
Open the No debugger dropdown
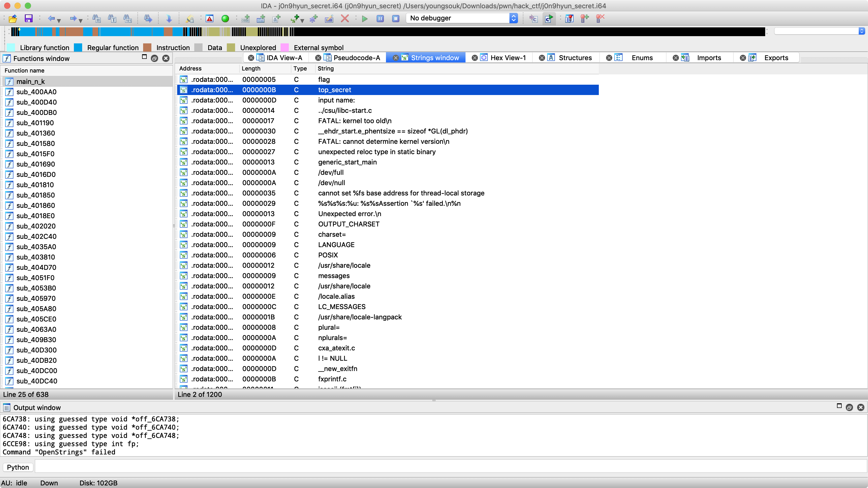point(462,18)
